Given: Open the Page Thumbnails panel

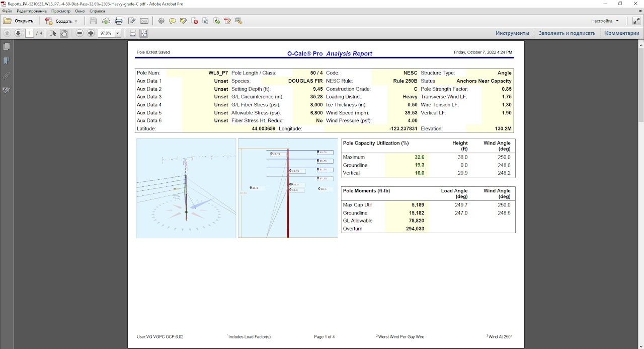Looking at the screenshot, I should [7, 46].
